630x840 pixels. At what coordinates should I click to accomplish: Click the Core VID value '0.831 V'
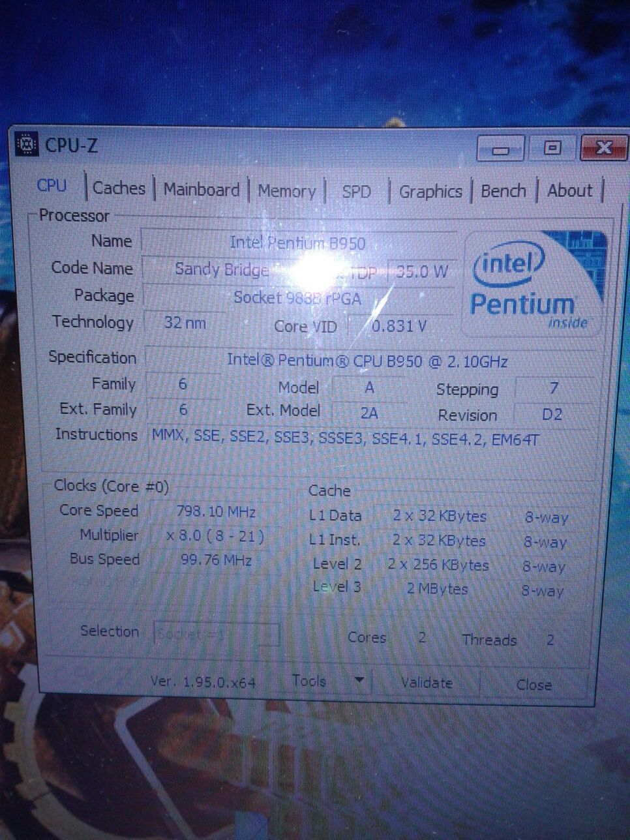click(x=399, y=325)
